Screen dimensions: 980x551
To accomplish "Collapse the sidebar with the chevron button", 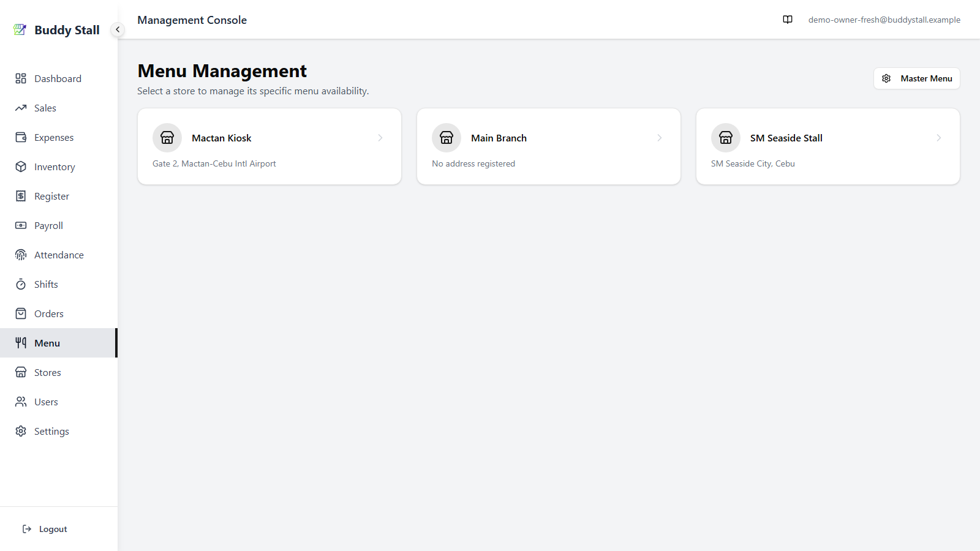I will point(118,29).
